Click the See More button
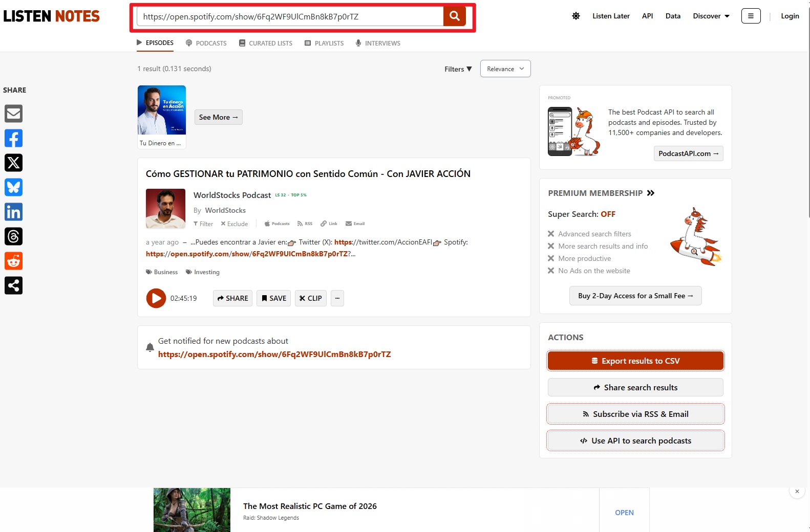Screen dimensions: 810x532 click(219, 117)
